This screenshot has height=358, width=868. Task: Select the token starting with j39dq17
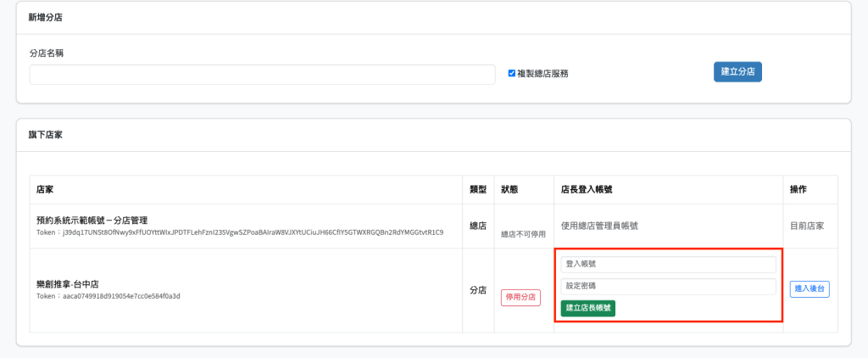tap(254, 232)
